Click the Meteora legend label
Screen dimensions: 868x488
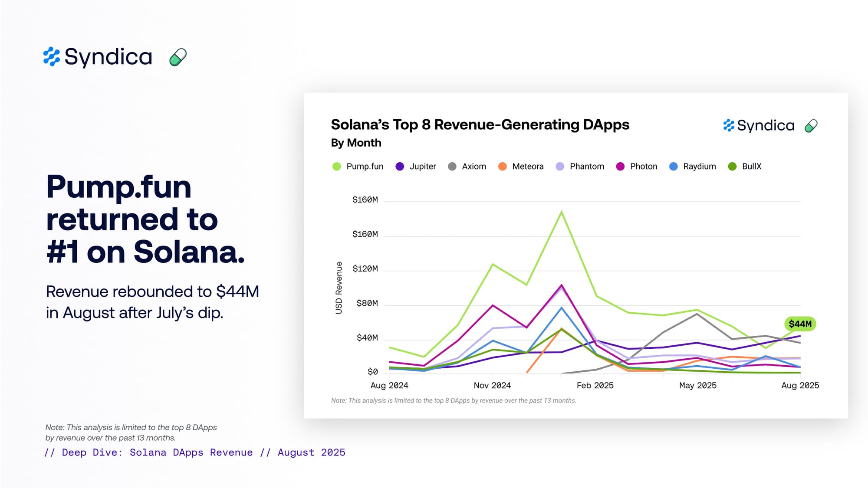point(528,167)
